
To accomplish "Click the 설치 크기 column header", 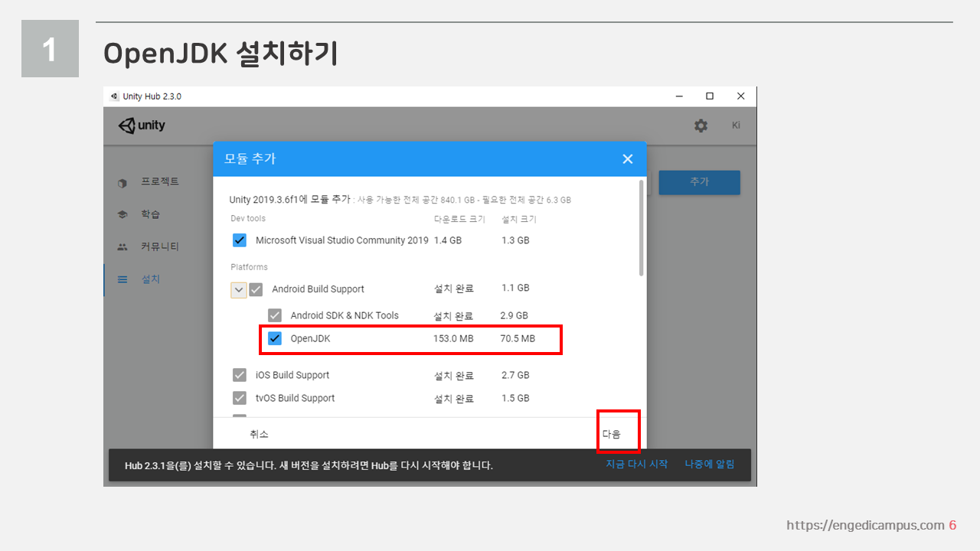I will pyautogui.click(x=518, y=219).
